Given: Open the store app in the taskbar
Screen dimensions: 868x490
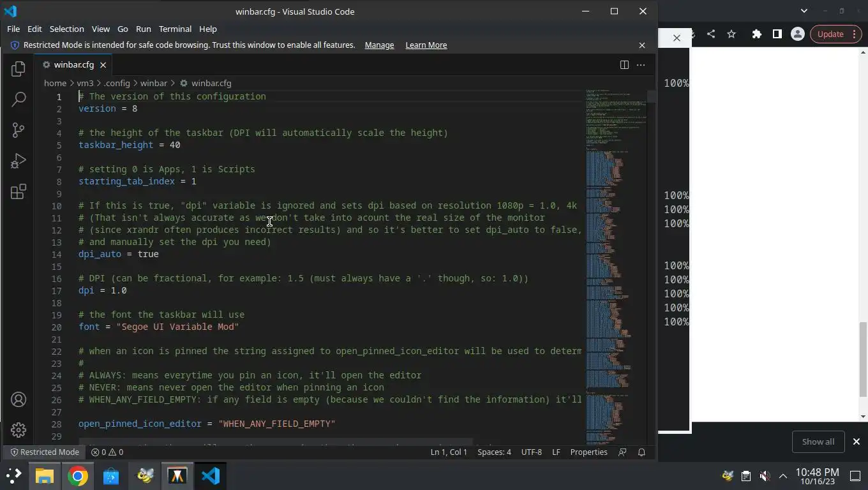Looking at the screenshot, I should [111, 476].
